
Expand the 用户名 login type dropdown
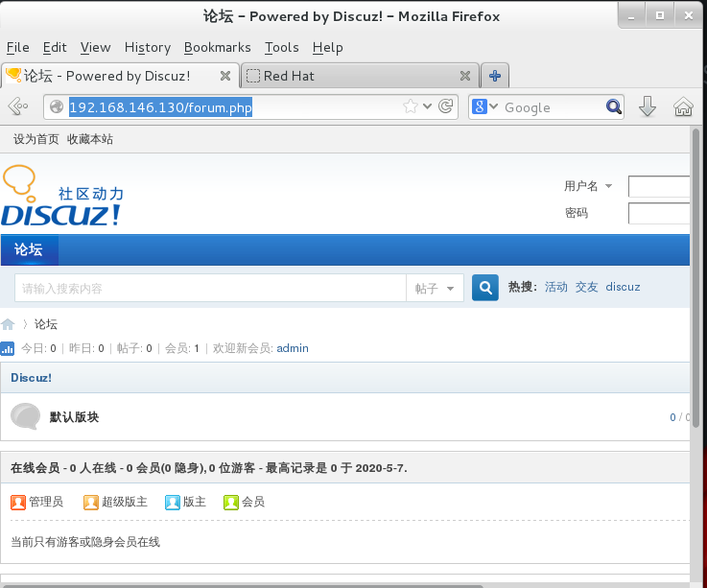coord(608,186)
